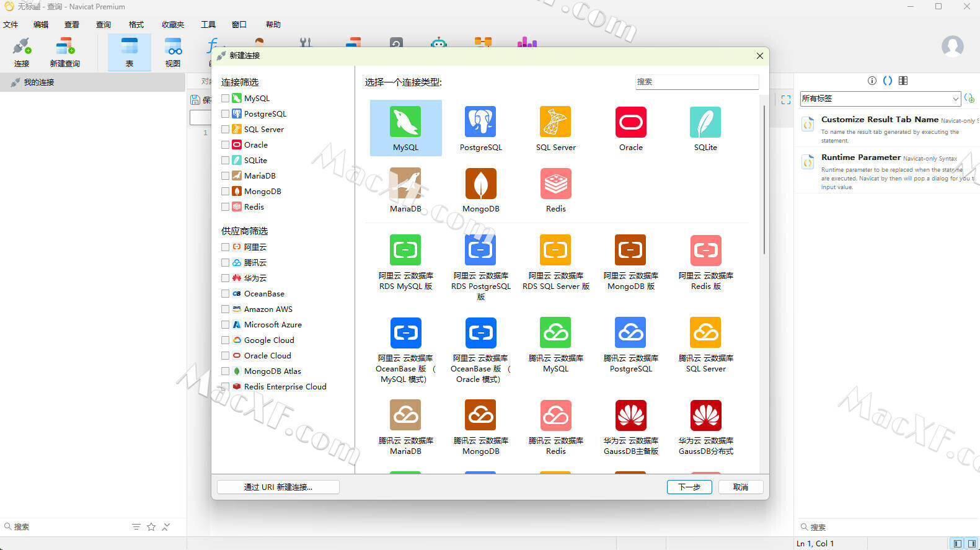Click the 新建查询 toolbar button
This screenshot has height=550, width=980.
coord(64,53)
